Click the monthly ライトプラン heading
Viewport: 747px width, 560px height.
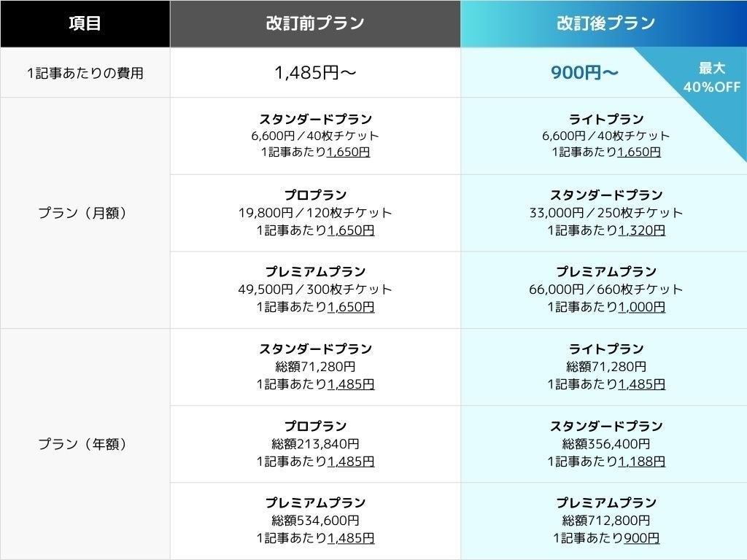605,119
